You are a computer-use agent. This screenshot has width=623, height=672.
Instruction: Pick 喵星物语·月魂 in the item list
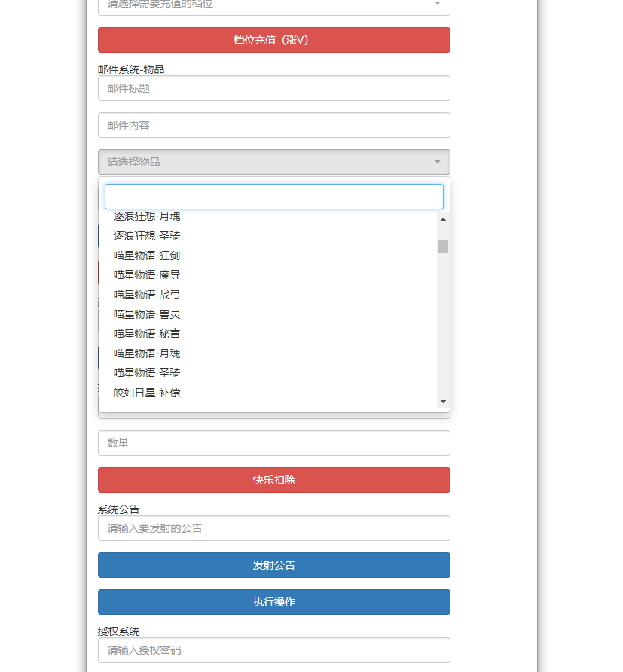[147, 353]
